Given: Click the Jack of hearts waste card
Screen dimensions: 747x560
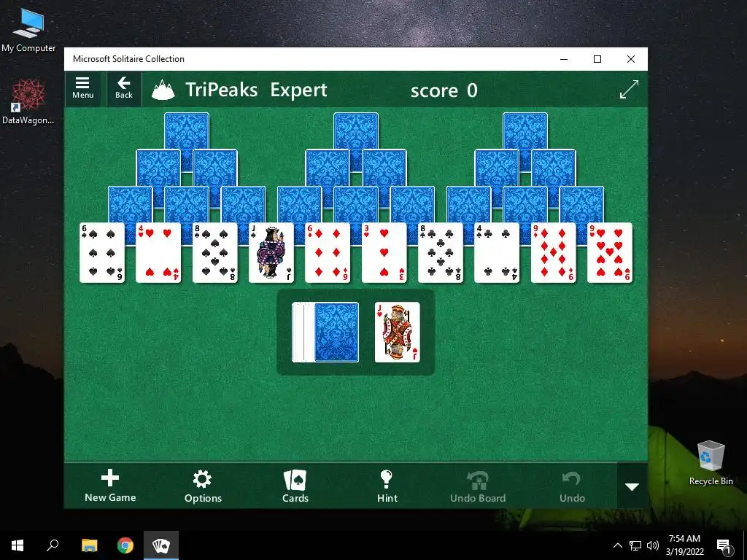Looking at the screenshot, I should pos(398,332).
